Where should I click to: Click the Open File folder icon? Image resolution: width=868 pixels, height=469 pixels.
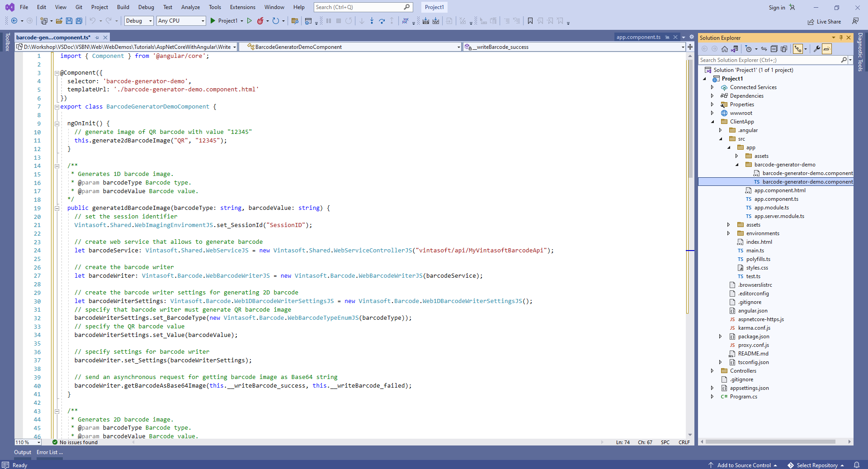[x=59, y=21]
